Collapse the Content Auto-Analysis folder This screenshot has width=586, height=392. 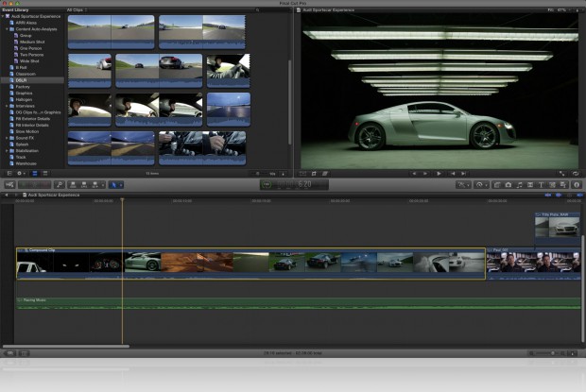point(7,29)
